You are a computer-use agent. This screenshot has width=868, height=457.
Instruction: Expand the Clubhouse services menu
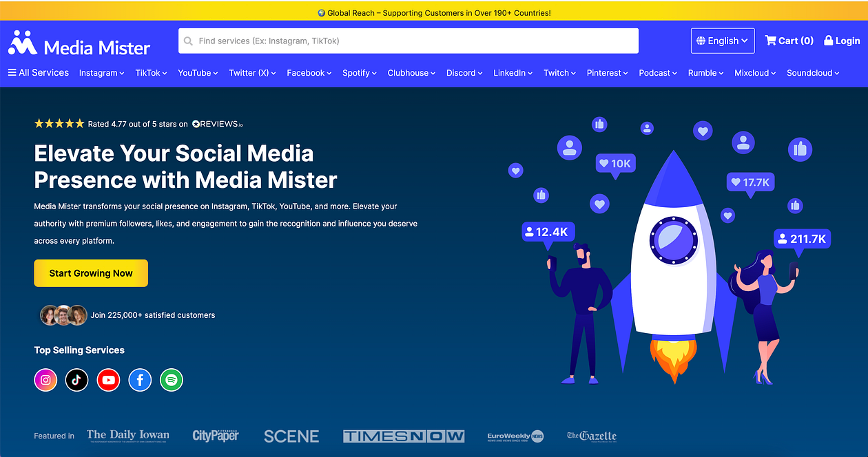[412, 73]
